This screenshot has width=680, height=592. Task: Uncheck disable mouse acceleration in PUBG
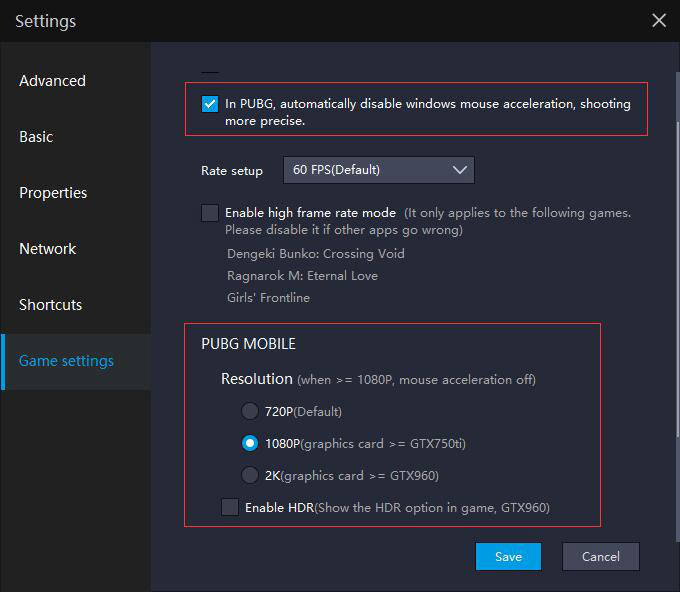[x=210, y=104]
